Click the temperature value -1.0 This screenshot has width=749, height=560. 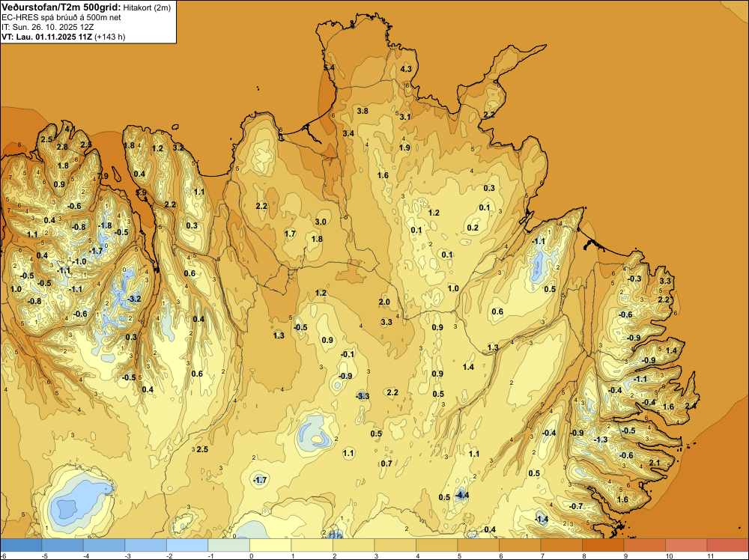(79, 261)
